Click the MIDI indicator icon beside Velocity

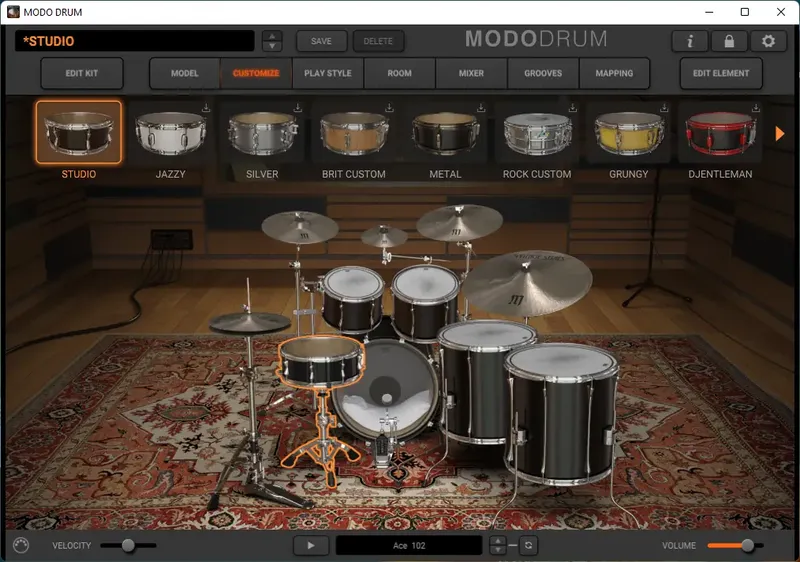[x=21, y=545]
